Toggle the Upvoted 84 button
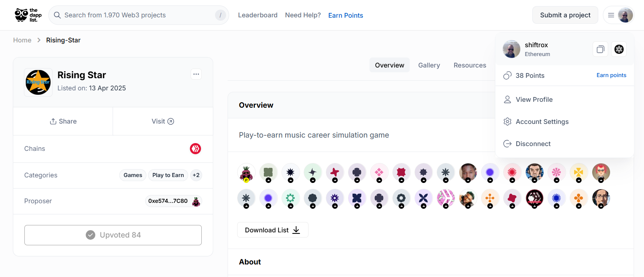644x277 pixels. [x=113, y=235]
